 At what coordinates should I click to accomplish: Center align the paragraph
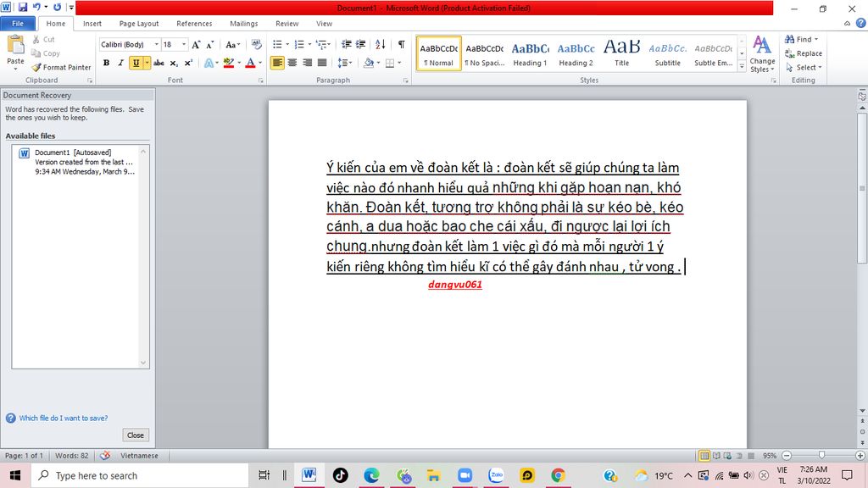[x=292, y=63]
